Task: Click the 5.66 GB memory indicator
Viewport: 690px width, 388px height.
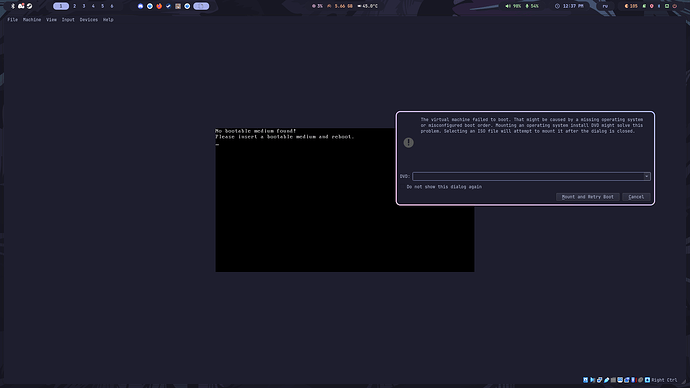Action: pos(340,6)
